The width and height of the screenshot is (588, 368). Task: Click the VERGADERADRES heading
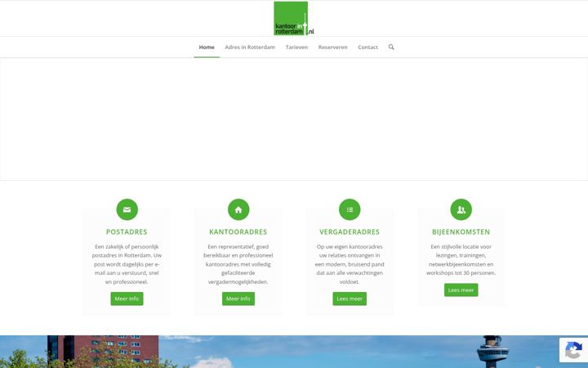(x=350, y=231)
